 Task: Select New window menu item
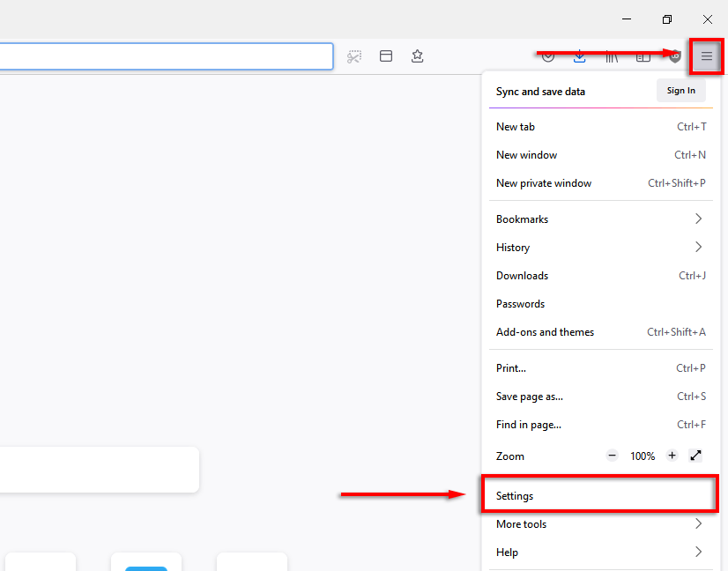[601, 155]
